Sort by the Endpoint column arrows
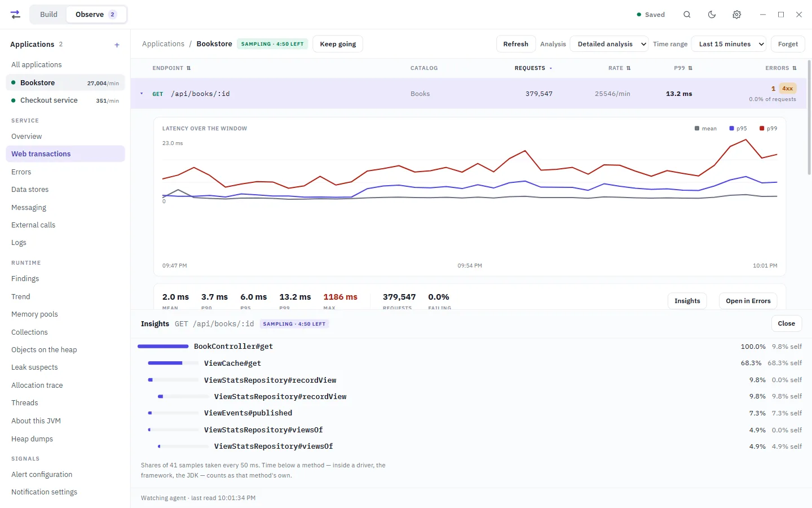 pyautogui.click(x=188, y=68)
